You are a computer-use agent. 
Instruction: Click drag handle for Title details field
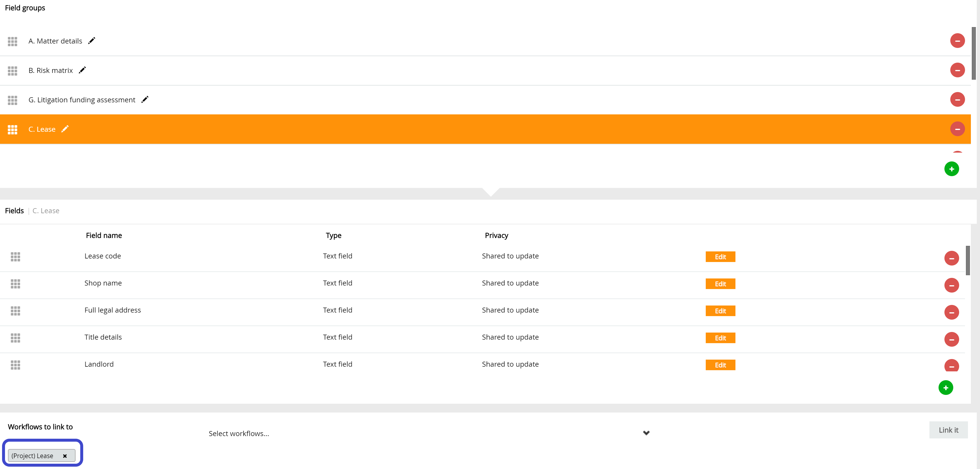(x=16, y=338)
